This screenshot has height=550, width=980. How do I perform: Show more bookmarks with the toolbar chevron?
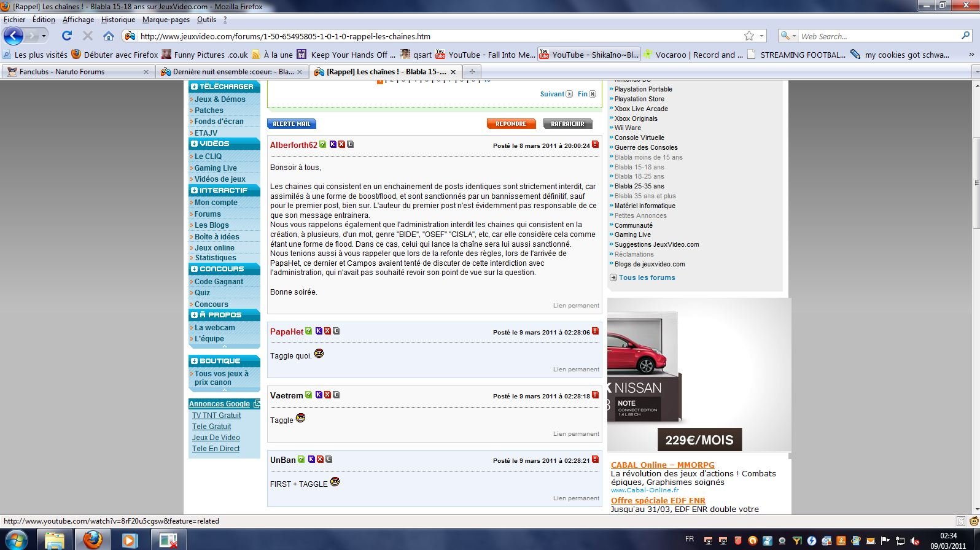click(971, 55)
